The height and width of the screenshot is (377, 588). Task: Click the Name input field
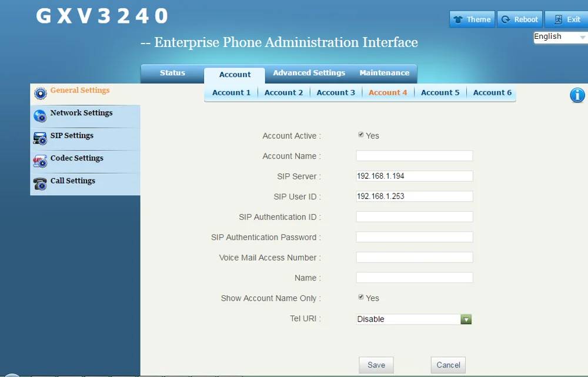[415, 278]
